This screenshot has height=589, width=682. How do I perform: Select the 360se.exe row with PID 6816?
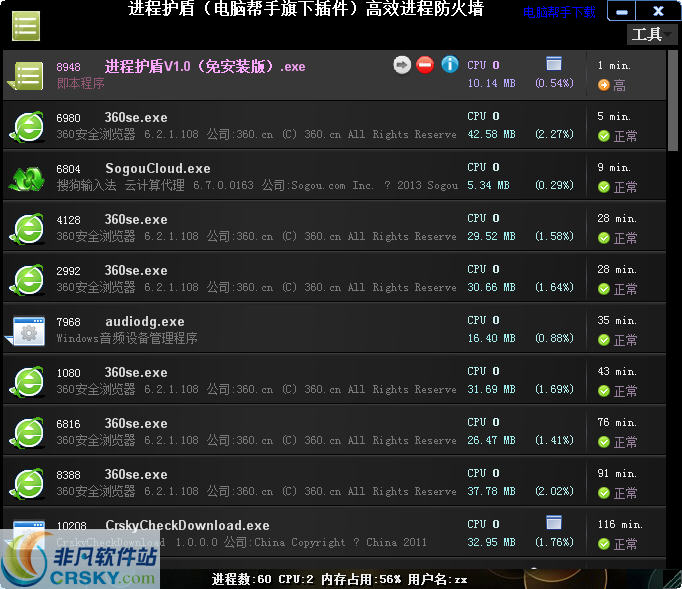334,432
